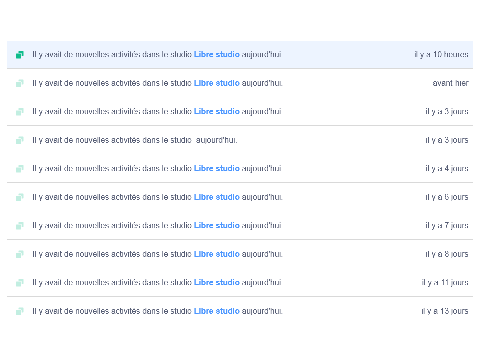Open Libre studio link in the 13 jours row
Screen dimensions: 480x360
tap(217, 311)
